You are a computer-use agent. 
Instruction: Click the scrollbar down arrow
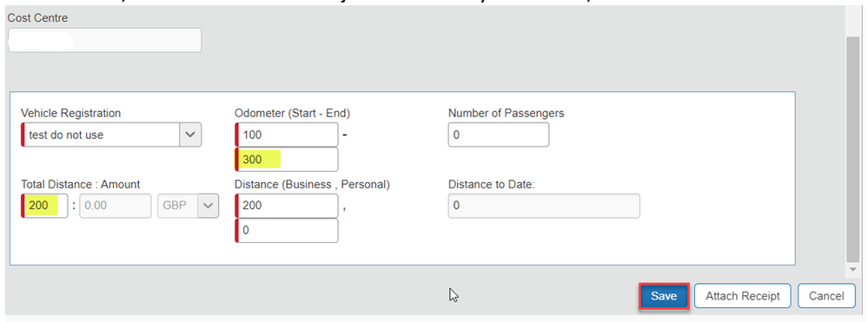(853, 269)
